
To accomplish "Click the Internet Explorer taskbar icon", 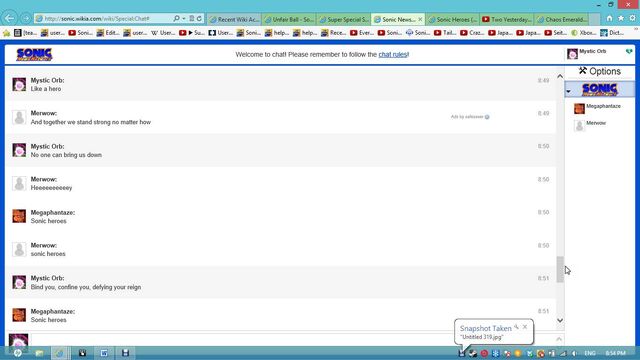I will click(x=60, y=353).
